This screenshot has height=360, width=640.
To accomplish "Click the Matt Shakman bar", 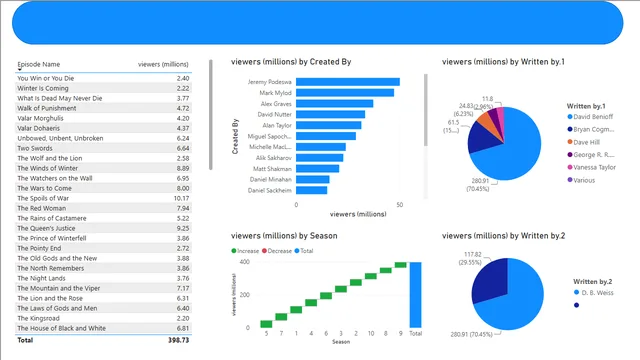I will click(x=318, y=169).
